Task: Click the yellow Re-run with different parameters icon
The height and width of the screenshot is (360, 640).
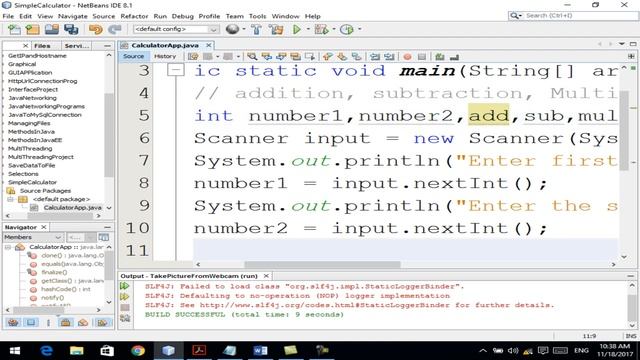Action: pos(124,297)
